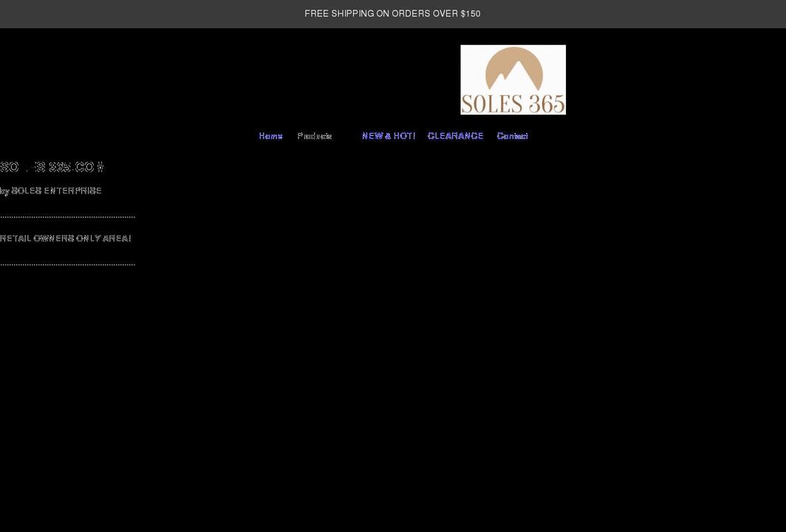The image size is (786, 532).
Task: Select the SOLES 365.COM heading
Action: click(52, 166)
